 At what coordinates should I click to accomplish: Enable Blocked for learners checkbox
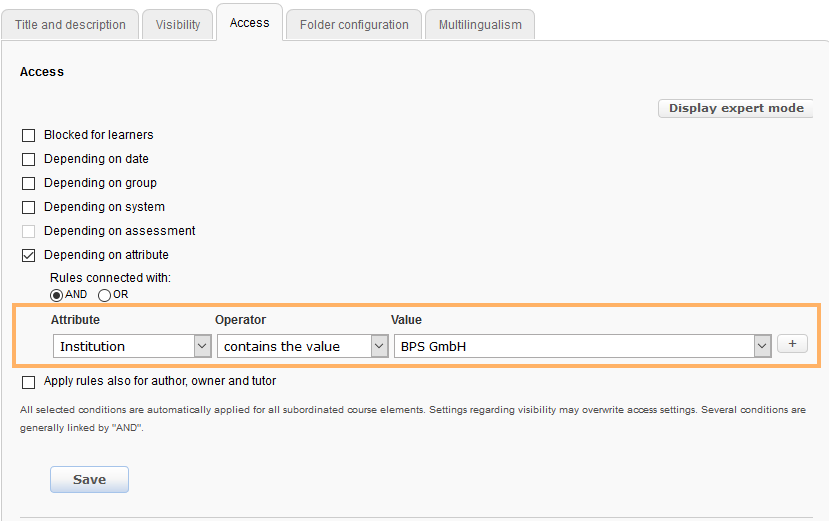29,135
